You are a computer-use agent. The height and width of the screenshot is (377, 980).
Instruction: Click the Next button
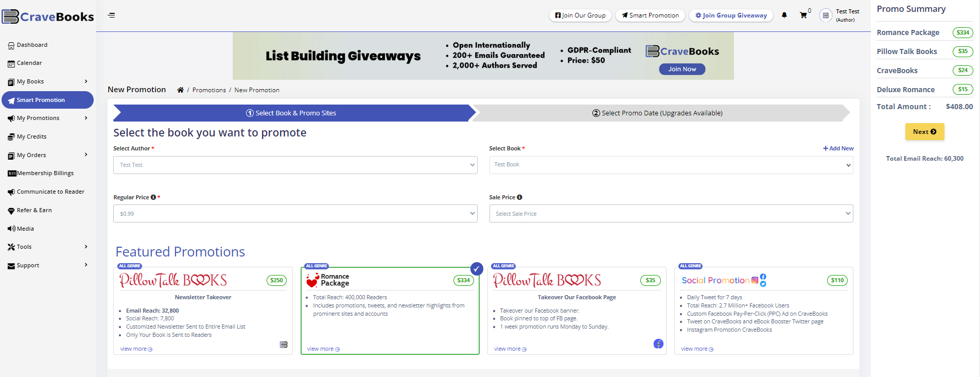coord(924,132)
